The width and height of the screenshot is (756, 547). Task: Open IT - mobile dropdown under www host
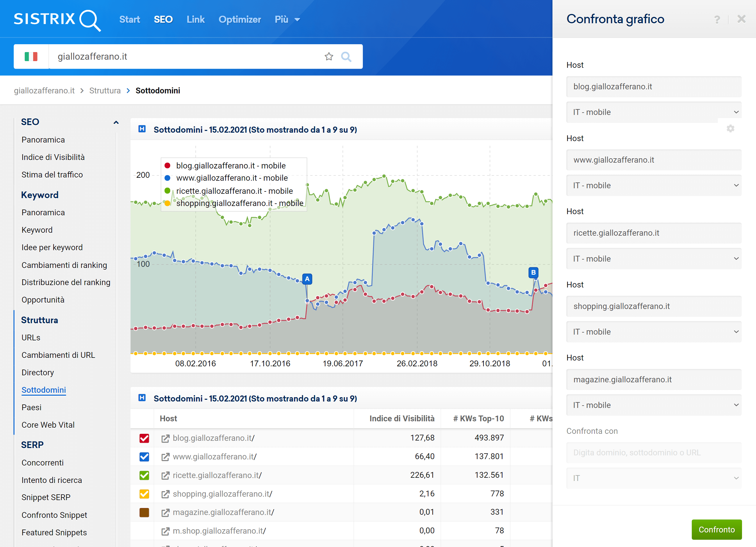[653, 185]
